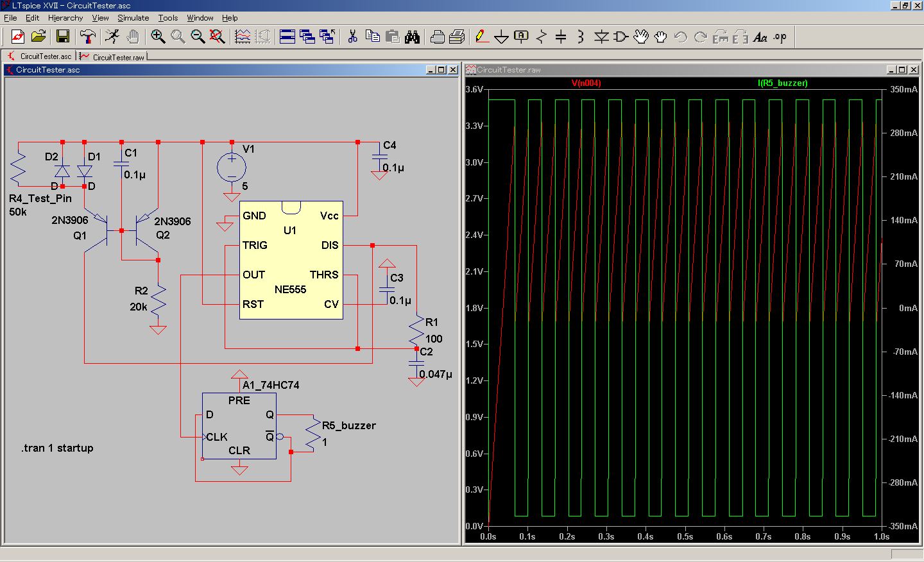Click the V(n004) trace label
Image resolution: width=924 pixels, height=562 pixels.
tap(586, 83)
